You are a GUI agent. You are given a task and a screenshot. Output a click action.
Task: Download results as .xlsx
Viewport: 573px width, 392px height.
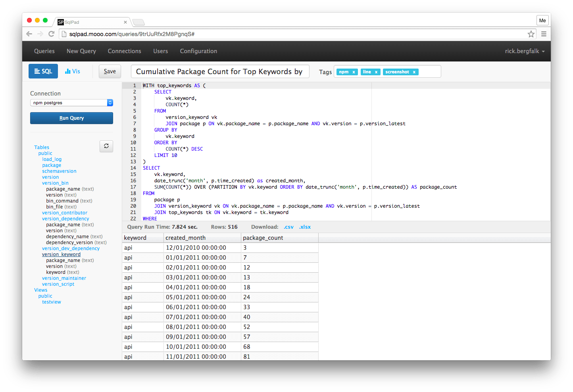pyautogui.click(x=305, y=227)
